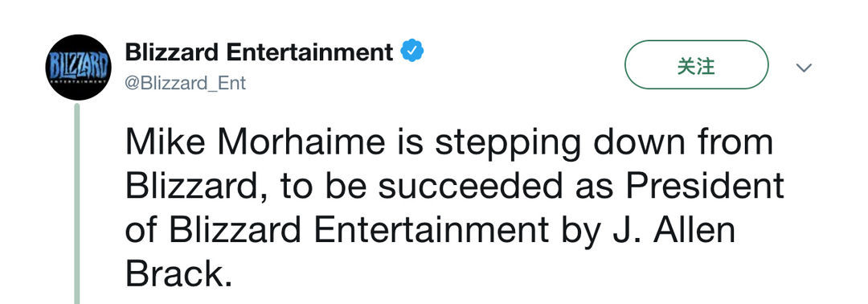This screenshot has width=868, height=304.
Task: Open the @Blizzard_Ent handle link
Action: click(x=186, y=83)
